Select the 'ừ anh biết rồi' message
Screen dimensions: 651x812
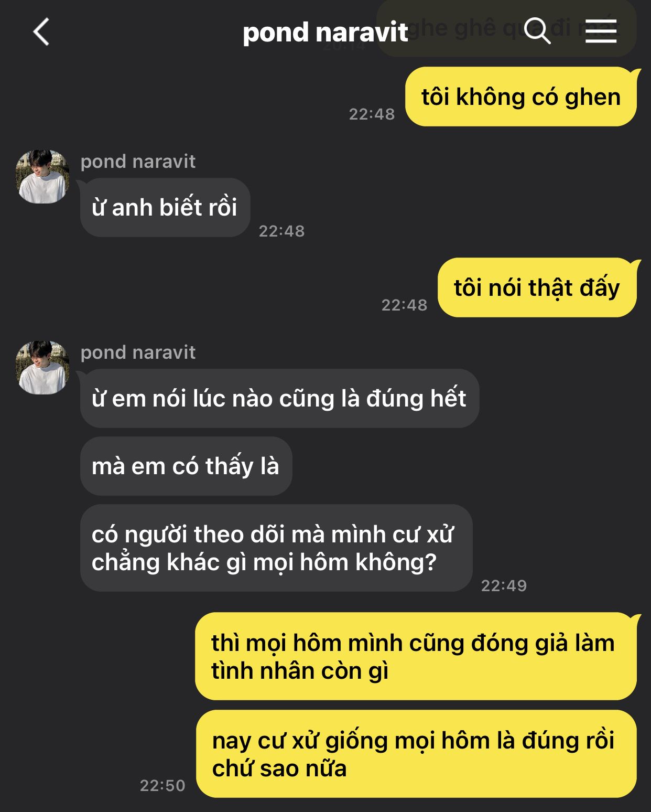click(x=165, y=207)
